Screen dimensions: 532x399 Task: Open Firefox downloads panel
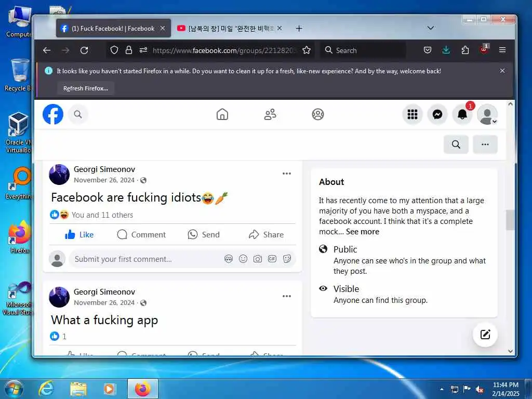446,50
